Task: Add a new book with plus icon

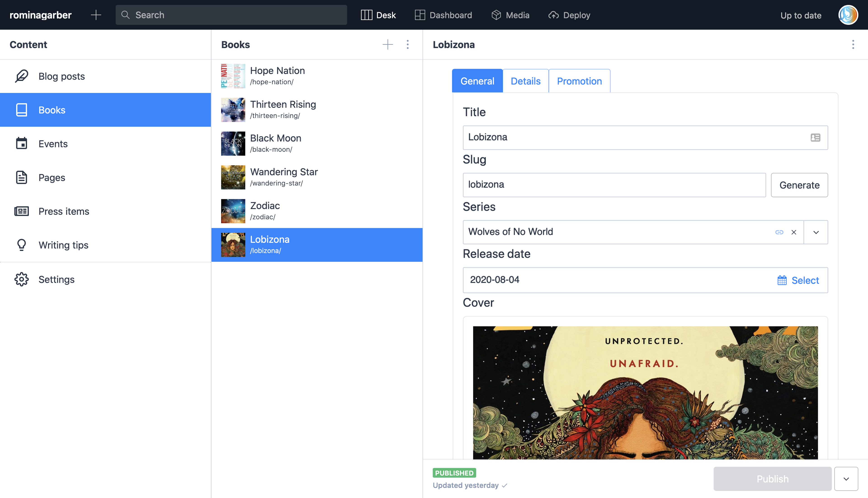Action: tap(387, 45)
